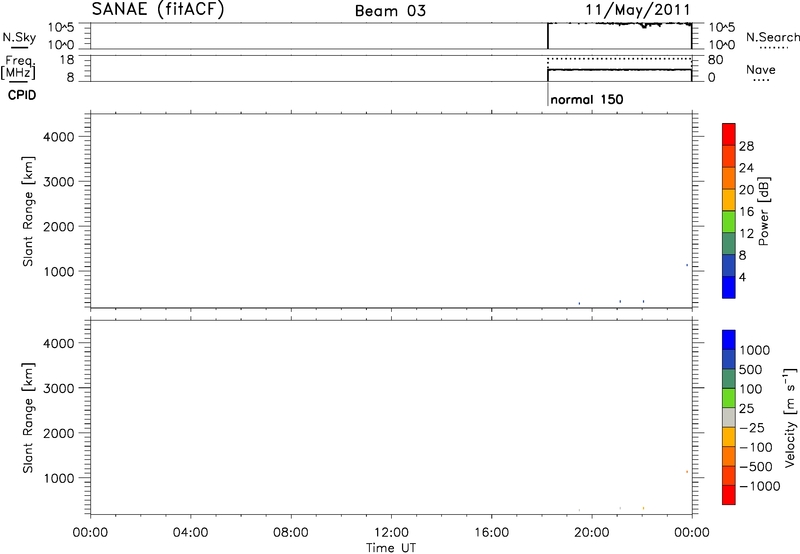Click the "4" label on Power color bar
The width and height of the screenshot is (800, 554).
742,277
